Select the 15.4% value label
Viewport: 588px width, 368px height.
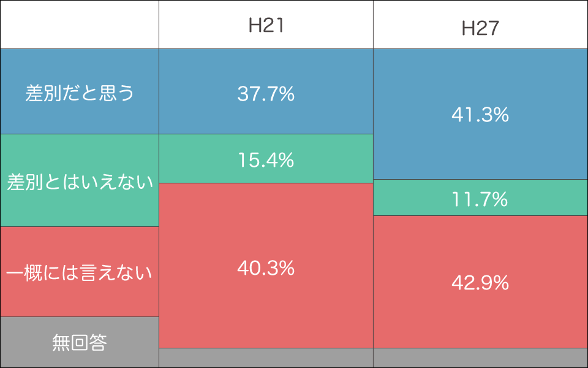point(266,160)
